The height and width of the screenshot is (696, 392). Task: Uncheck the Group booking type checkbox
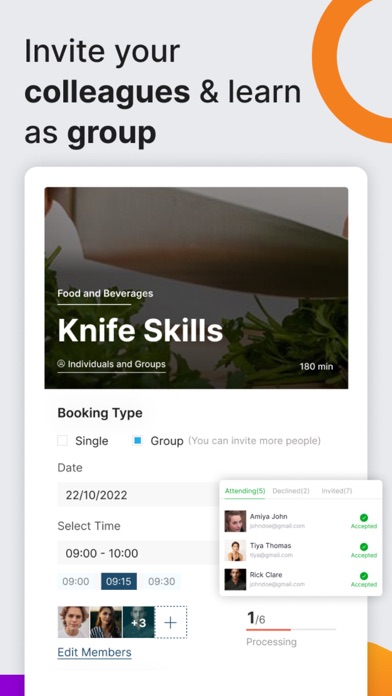click(x=138, y=441)
